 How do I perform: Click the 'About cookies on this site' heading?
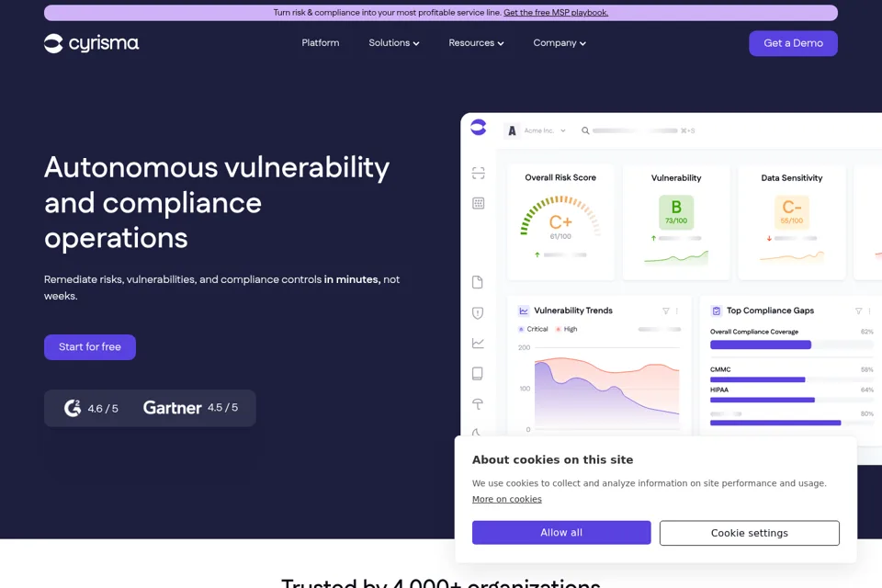tap(552, 459)
